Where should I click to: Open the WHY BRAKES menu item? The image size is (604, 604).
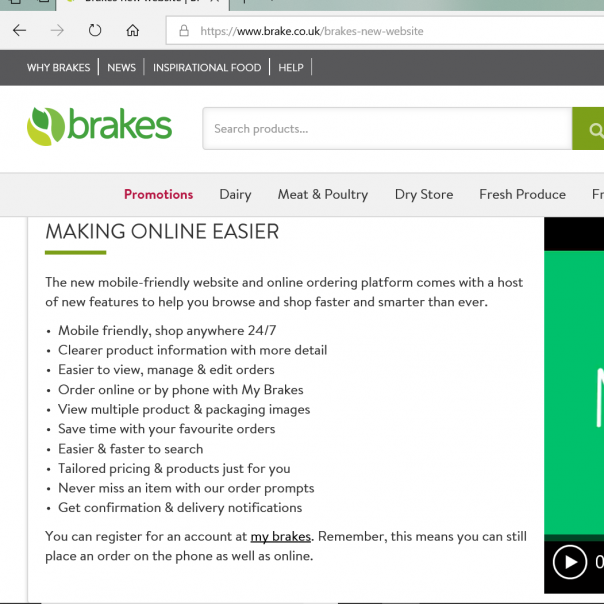tap(58, 68)
